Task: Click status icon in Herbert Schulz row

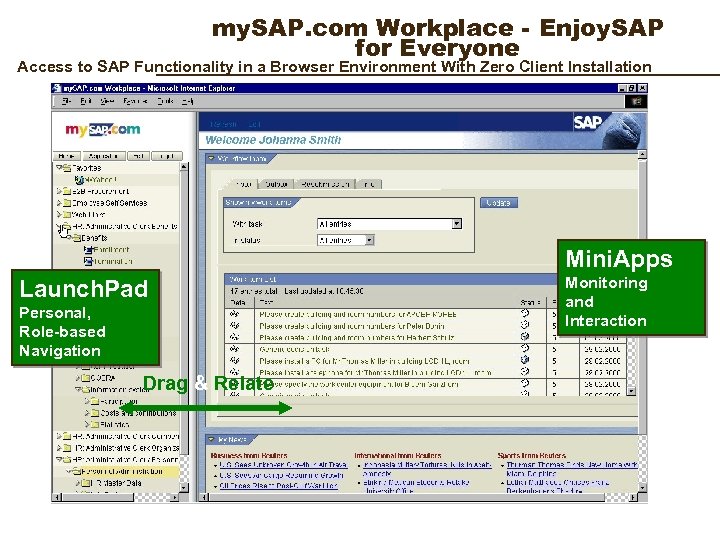Action: (x=525, y=336)
